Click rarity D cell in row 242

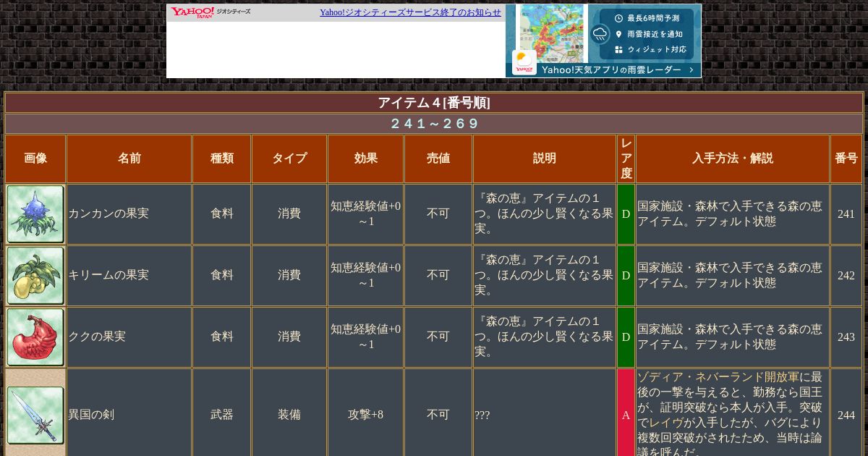pos(626,276)
